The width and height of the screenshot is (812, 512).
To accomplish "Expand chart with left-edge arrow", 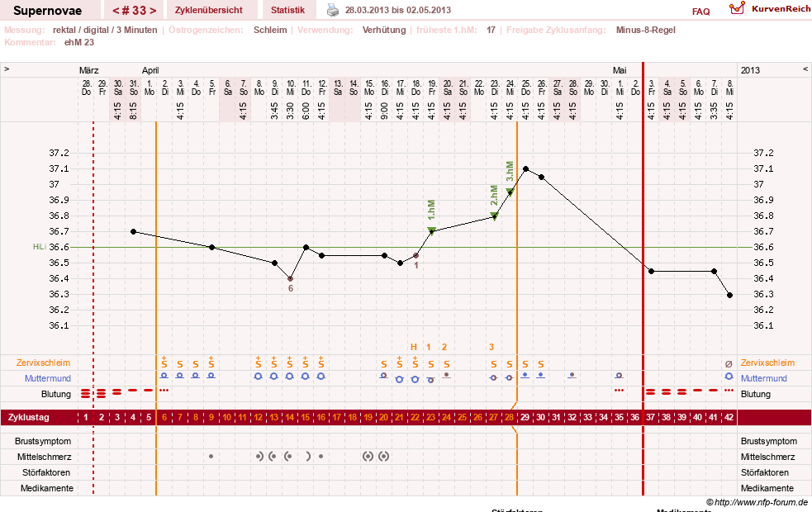I will click(7, 69).
